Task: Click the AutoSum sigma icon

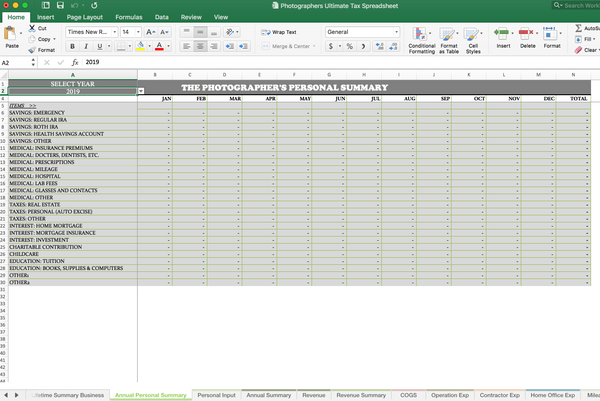Action: (579, 28)
